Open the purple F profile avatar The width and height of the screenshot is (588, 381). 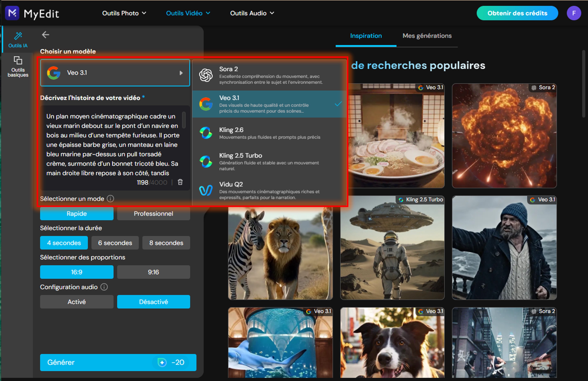[574, 13]
